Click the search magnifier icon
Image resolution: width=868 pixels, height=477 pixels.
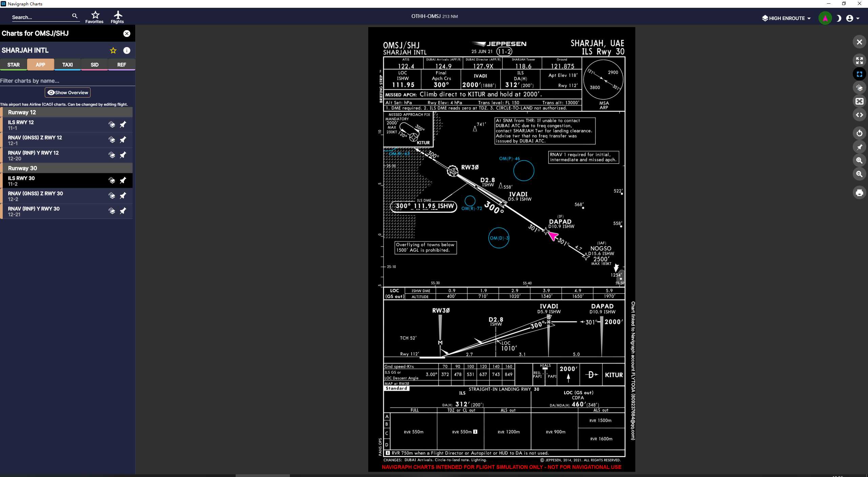pos(75,16)
